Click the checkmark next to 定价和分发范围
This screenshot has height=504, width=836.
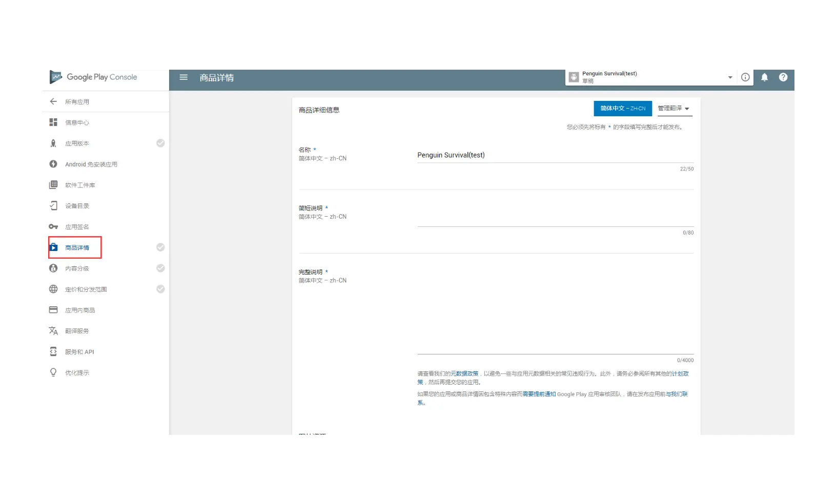[x=160, y=289]
